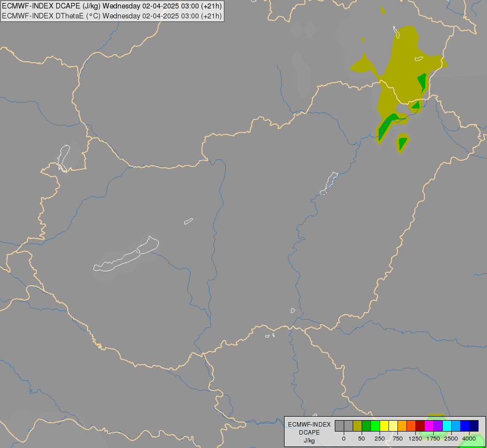Click the legend tick label "250"
The image size is (487, 448).
coord(380,439)
